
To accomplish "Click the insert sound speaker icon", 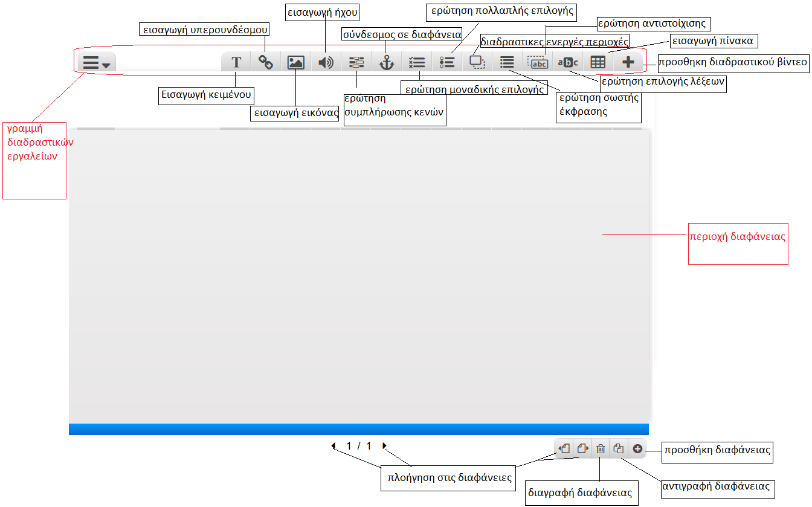I will coord(326,62).
